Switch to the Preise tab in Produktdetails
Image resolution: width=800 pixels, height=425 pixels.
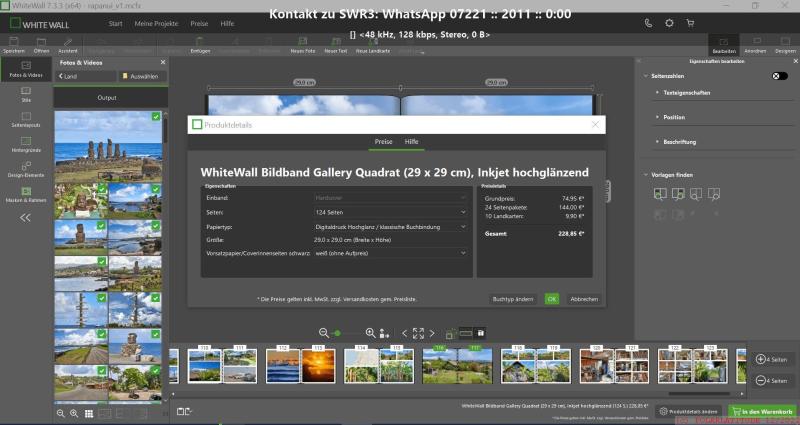pyautogui.click(x=383, y=142)
